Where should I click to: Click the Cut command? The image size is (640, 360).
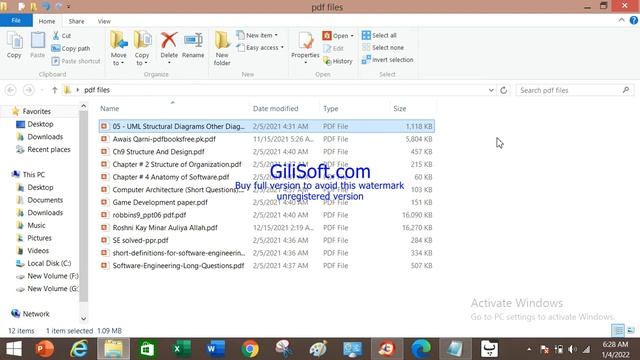(x=62, y=36)
